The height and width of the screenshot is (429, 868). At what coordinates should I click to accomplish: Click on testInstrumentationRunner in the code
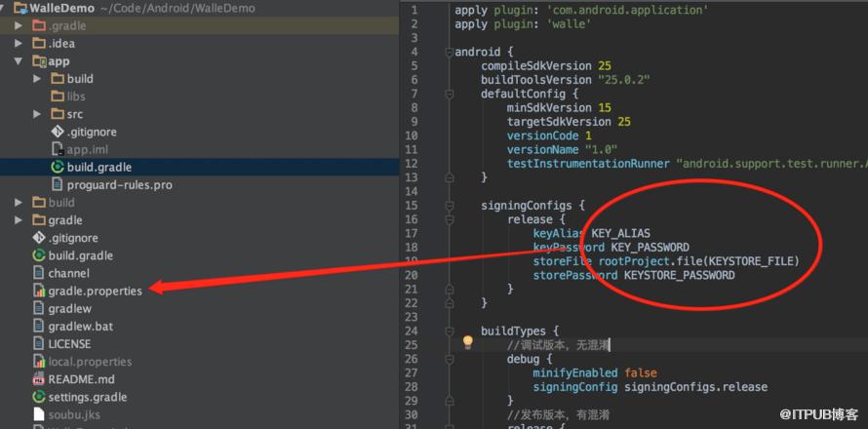(589, 164)
